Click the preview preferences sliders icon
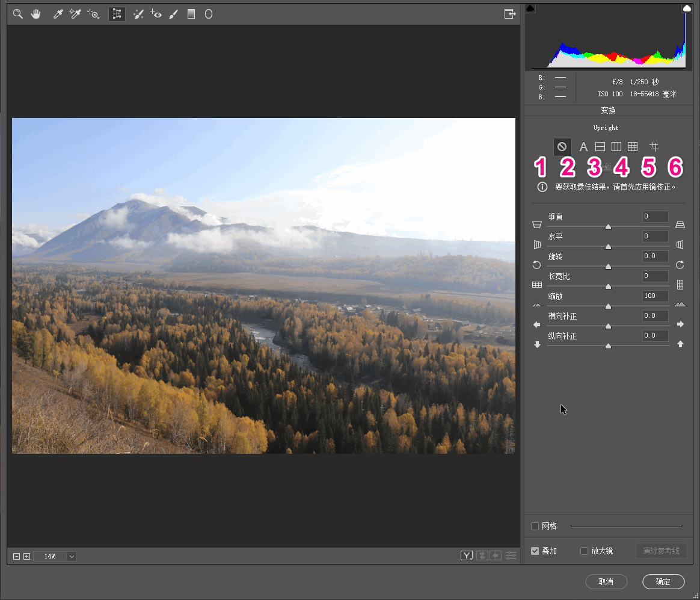This screenshot has width=700, height=600. click(511, 555)
